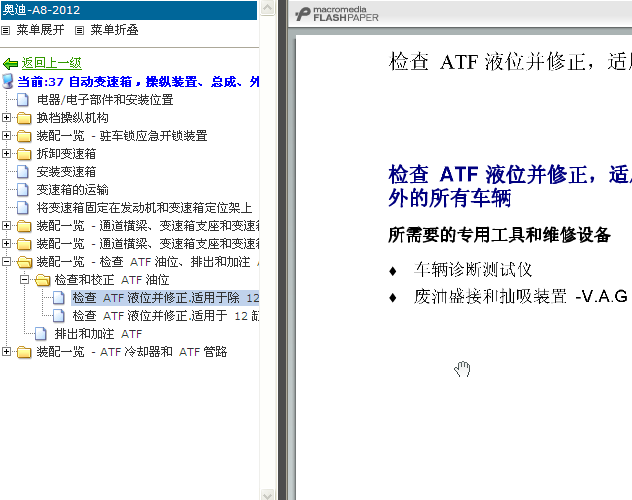The width and height of the screenshot is (632, 500).
Task: Click the green back arrow icon
Action: click(x=10, y=63)
